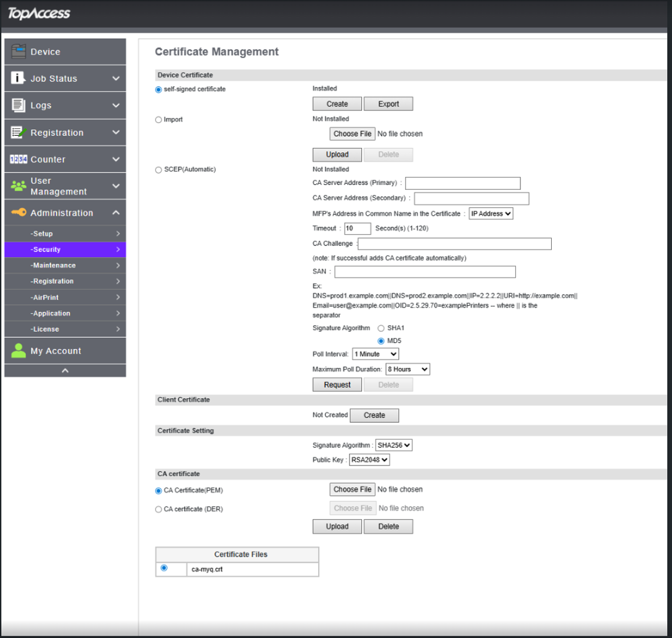The height and width of the screenshot is (638, 672).
Task: Click the CA Challenge input field
Action: pyautogui.click(x=455, y=244)
